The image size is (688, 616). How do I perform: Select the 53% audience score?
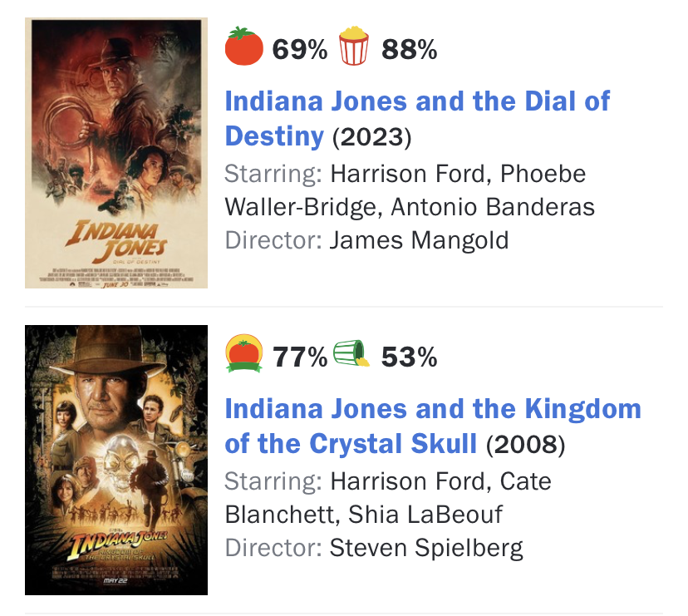(x=409, y=357)
